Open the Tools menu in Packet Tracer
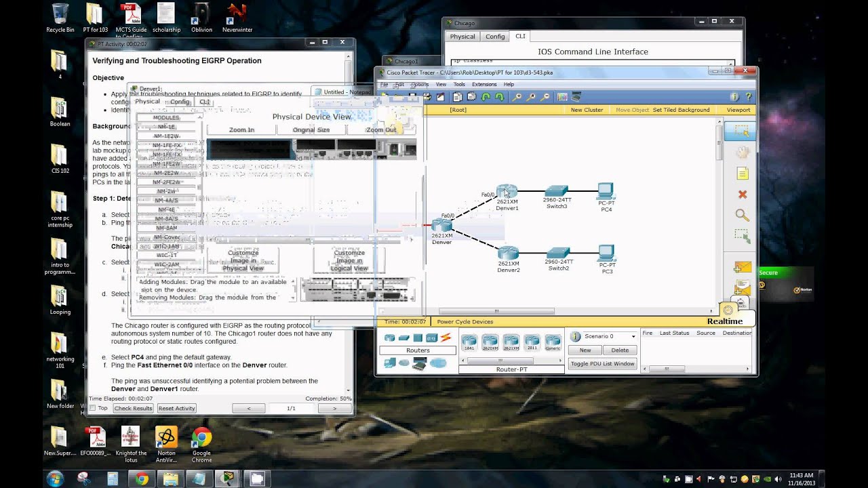The width and height of the screenshot is (868, 488). (459, 85)
